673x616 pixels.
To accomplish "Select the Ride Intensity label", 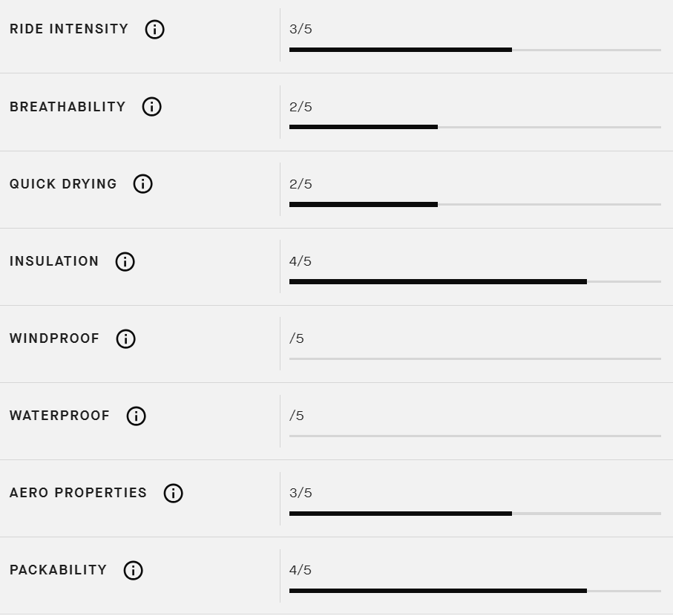I will coord(69,29).
